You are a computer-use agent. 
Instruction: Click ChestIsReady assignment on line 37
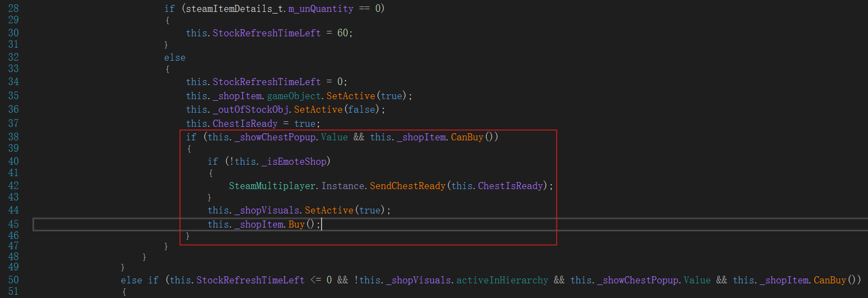tap(245, 124)
